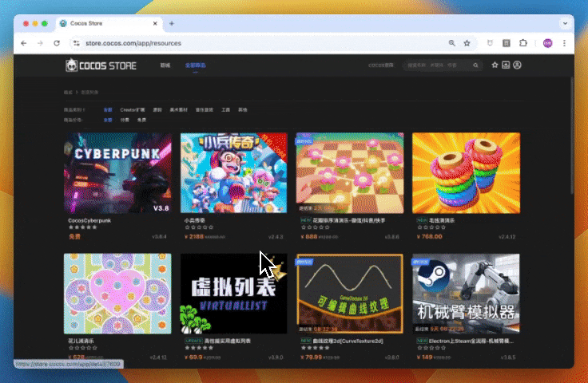Bookmark this page with the star icon
Image resolution: width=588 pixels, height=383 pixels.
[467, 43]
